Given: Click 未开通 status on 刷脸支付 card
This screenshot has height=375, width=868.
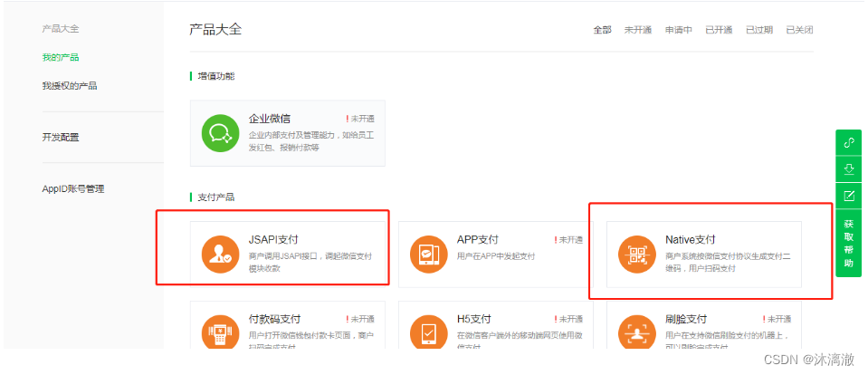Looking at the screenshot, I should point(776,320).
